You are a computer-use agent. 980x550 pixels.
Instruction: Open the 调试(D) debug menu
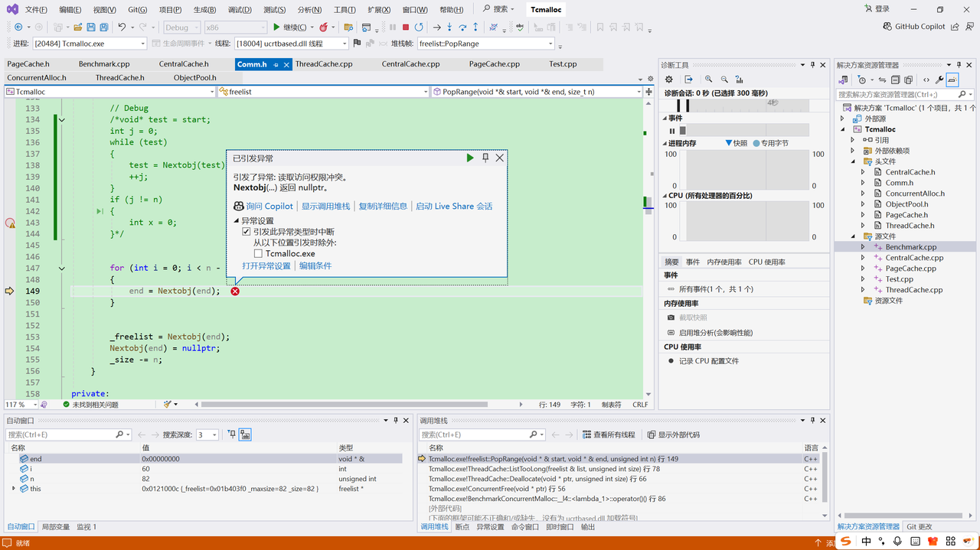coord(240,10)
